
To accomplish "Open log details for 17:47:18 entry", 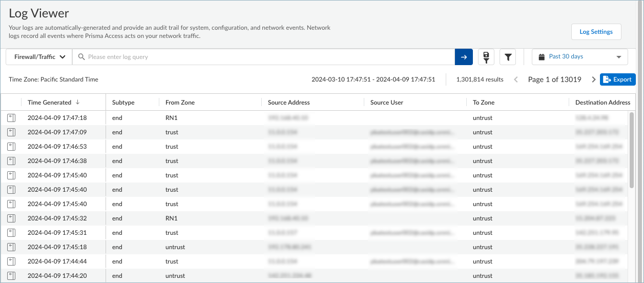I will tap(11, 118).
